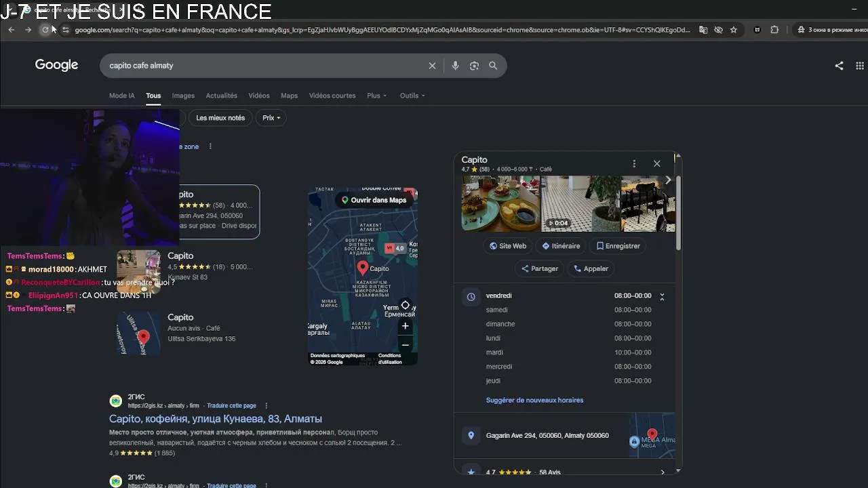Open the Kunaev St Capito interior thumbnail

138,271
